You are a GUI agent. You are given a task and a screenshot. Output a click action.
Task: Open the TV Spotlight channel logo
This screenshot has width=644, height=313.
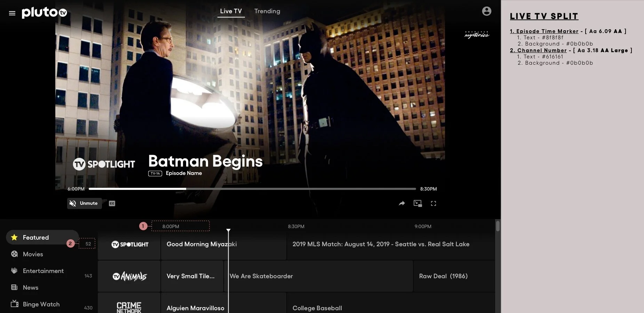(129, 244)
